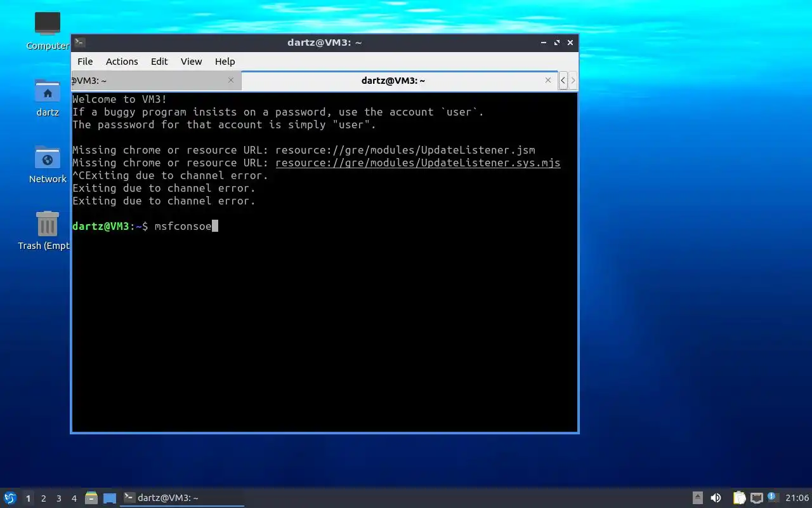Select the dartz@VM3 taskbar window button
Image resolution: width=812 pixels, height=508 pixels.
click(183, 498)
